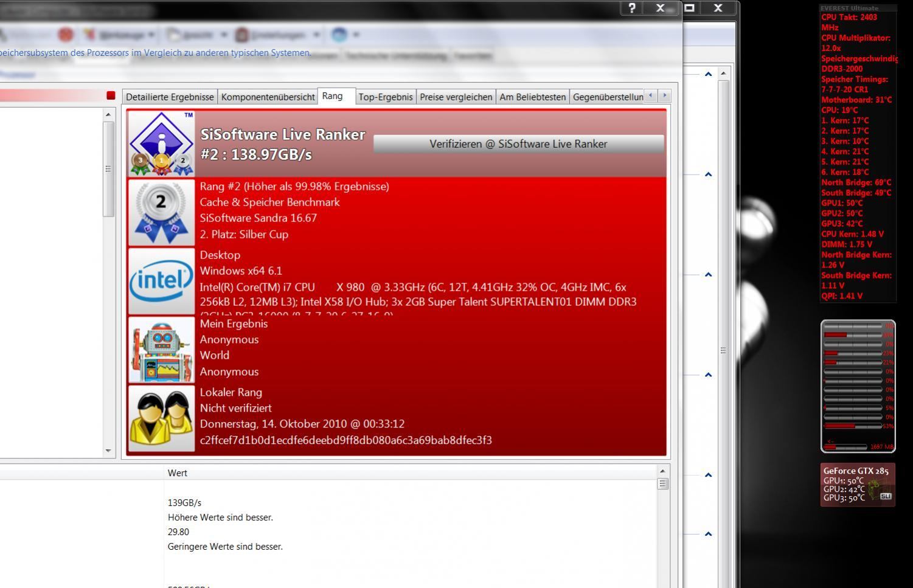Click 'Motherboard: 31°C' in EVEREST gadget
The width and height of the screenshot is (913, 588).
click(856, 100)
